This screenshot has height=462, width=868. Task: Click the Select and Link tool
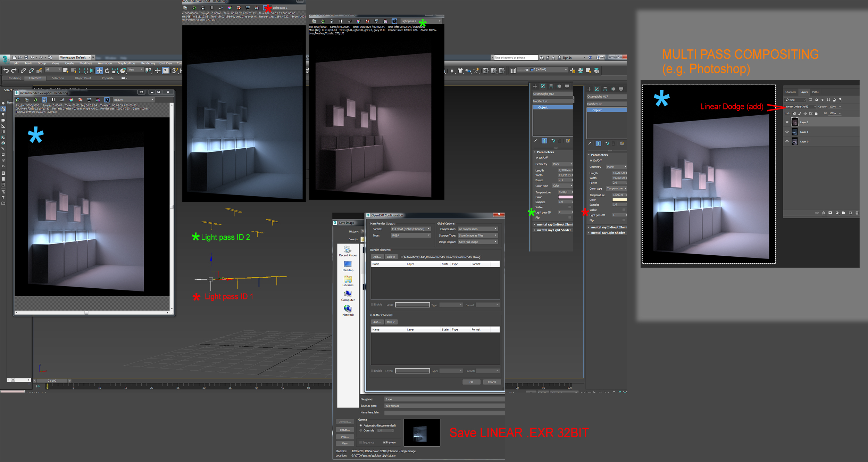point(23,71)
